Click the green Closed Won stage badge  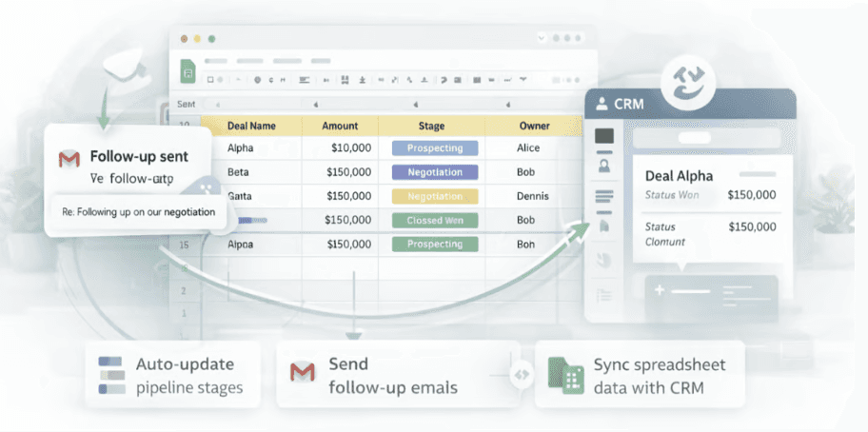coord(434,220)
